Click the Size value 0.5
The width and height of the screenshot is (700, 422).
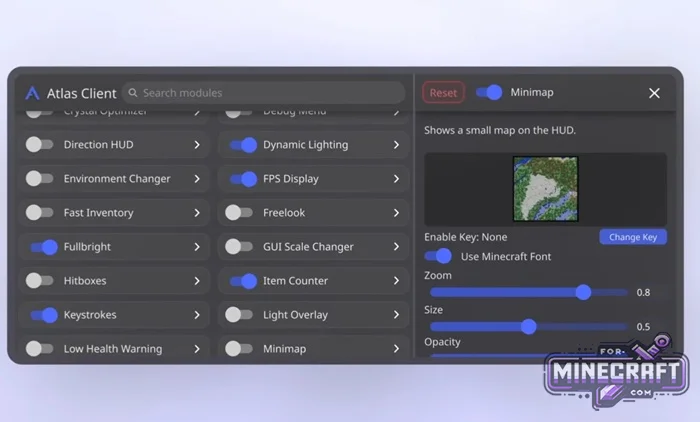(643, 327)
